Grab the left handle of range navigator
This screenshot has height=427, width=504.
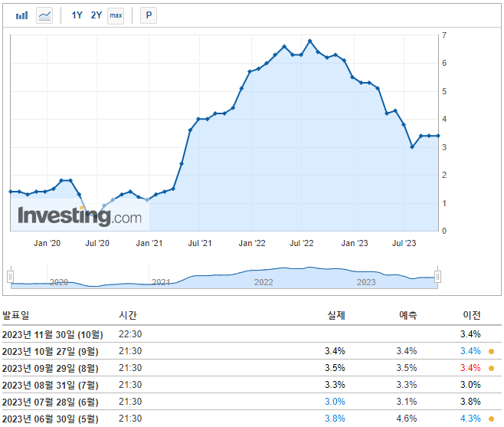click(x=11, y=277)
